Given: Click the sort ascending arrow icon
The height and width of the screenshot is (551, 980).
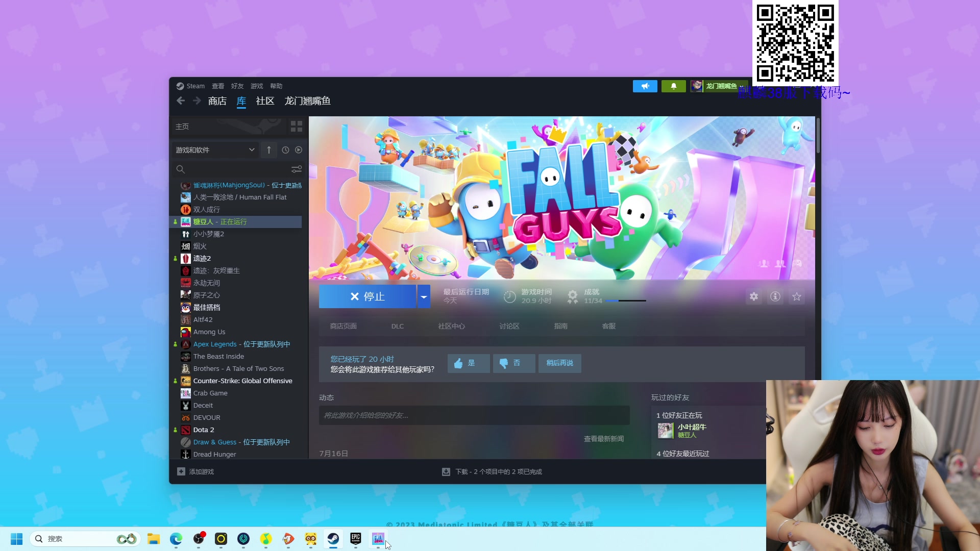Looking at the screenshot, I should coord(269,150).
